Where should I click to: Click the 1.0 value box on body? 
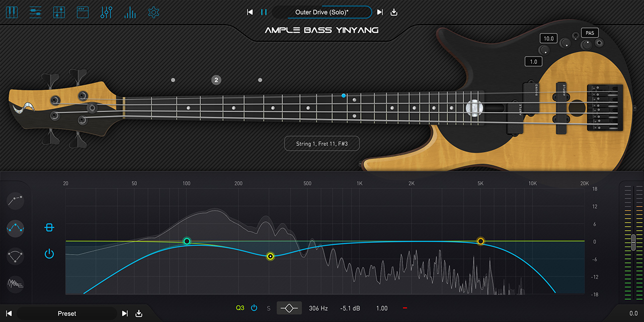[533, 62]
